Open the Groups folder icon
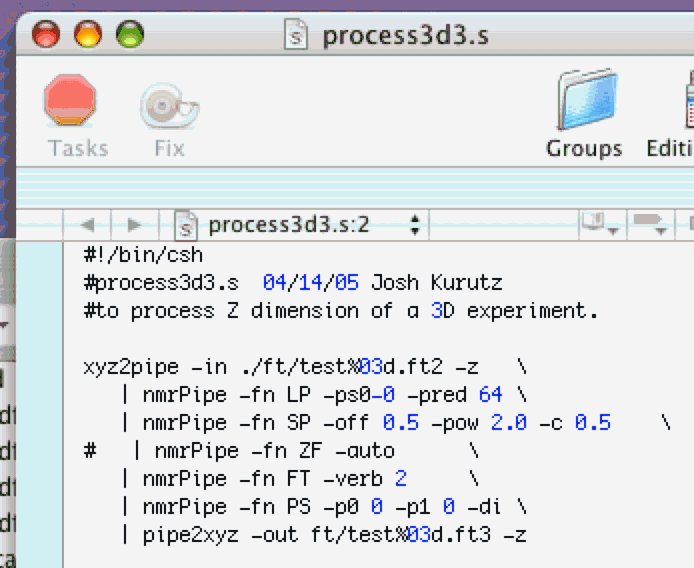 [x=583, y=101]
